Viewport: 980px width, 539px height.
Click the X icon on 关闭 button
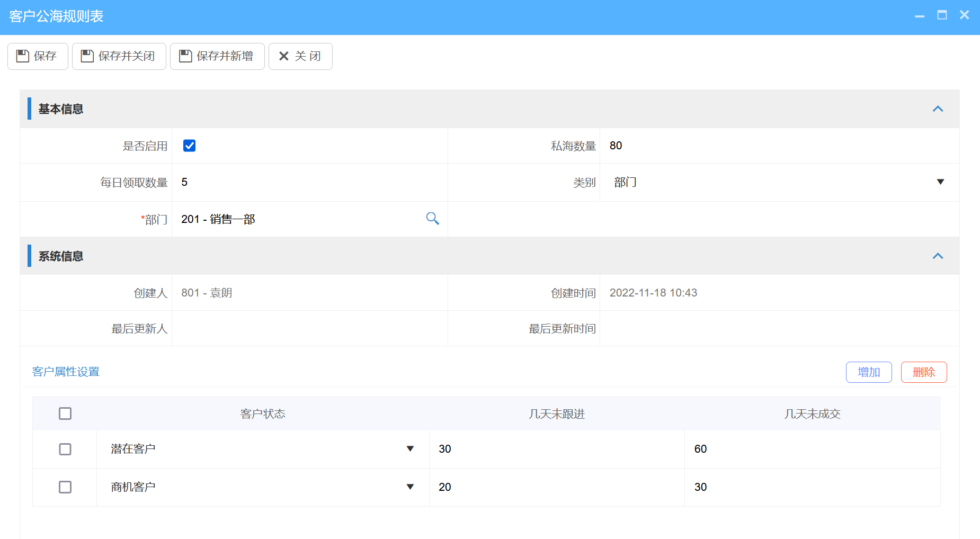tap(284, 56)
